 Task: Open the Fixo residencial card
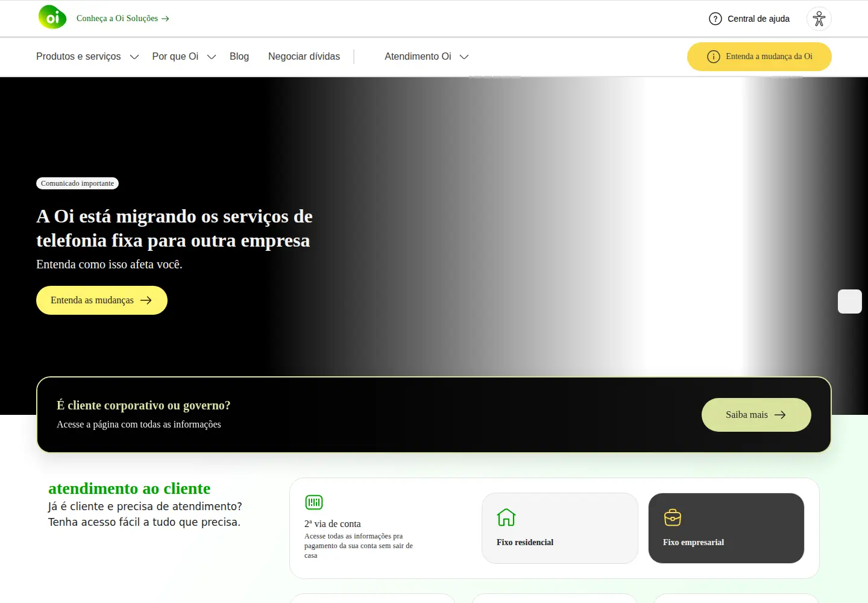pyautogui.click(x=560, y=528)
